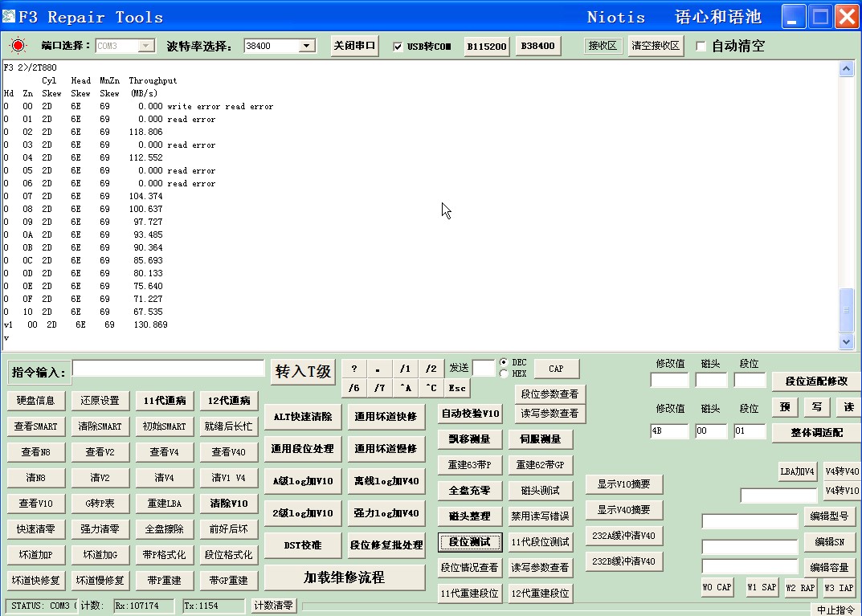Click 清除SMART button

point(100,426)
